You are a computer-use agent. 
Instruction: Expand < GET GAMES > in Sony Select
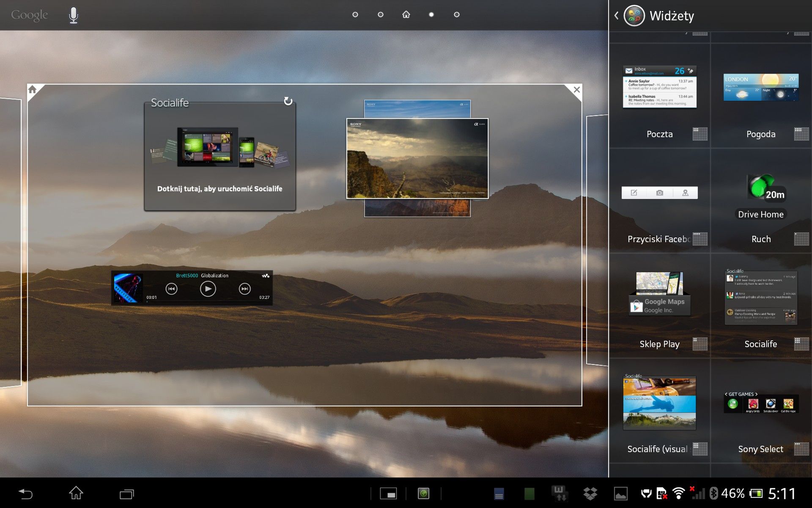(x=741, y=394)
